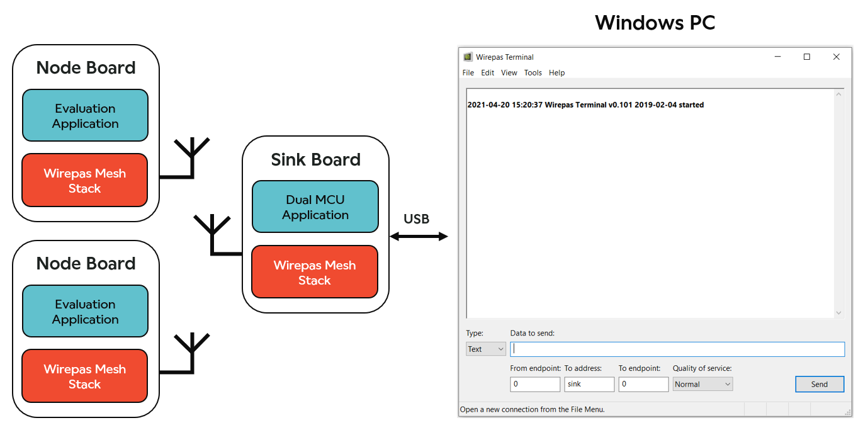
Task: Open the Quality of service dropdown
Action: click(x=702, y=384)
